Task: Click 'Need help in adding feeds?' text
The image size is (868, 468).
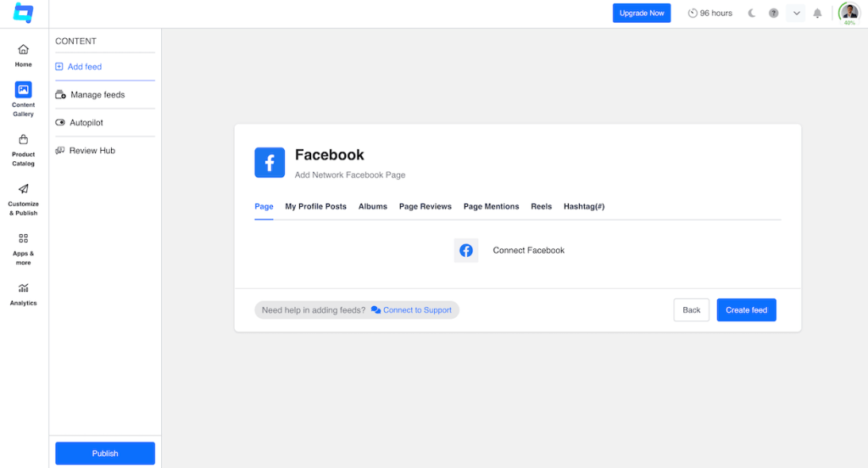Action: pyautogui.click(x=314, y=310)
